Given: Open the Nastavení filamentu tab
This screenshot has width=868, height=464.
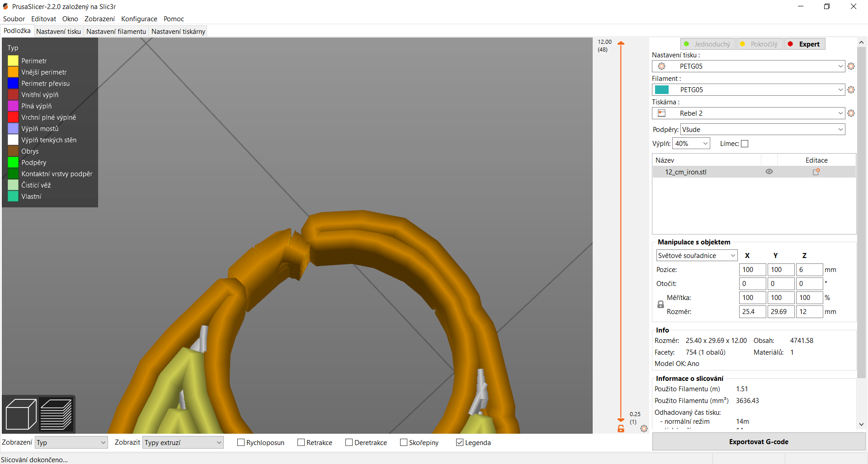Looking at the screenshot, I should point(116,32).
